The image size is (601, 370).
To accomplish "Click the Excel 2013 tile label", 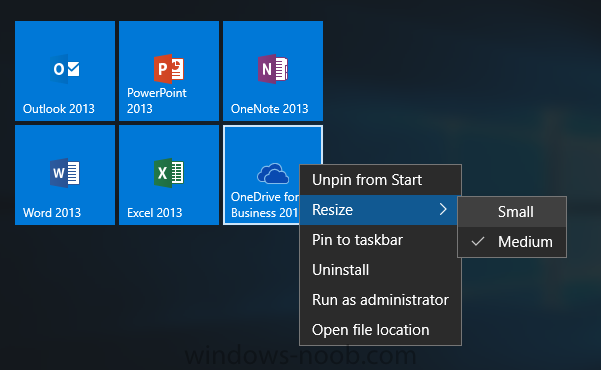I will pos(154,213).
